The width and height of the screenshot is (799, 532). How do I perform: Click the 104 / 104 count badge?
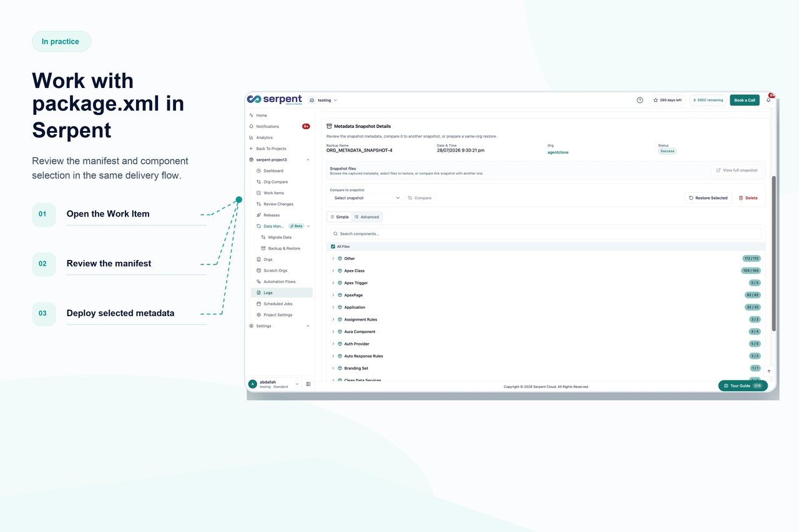[751, 271]
